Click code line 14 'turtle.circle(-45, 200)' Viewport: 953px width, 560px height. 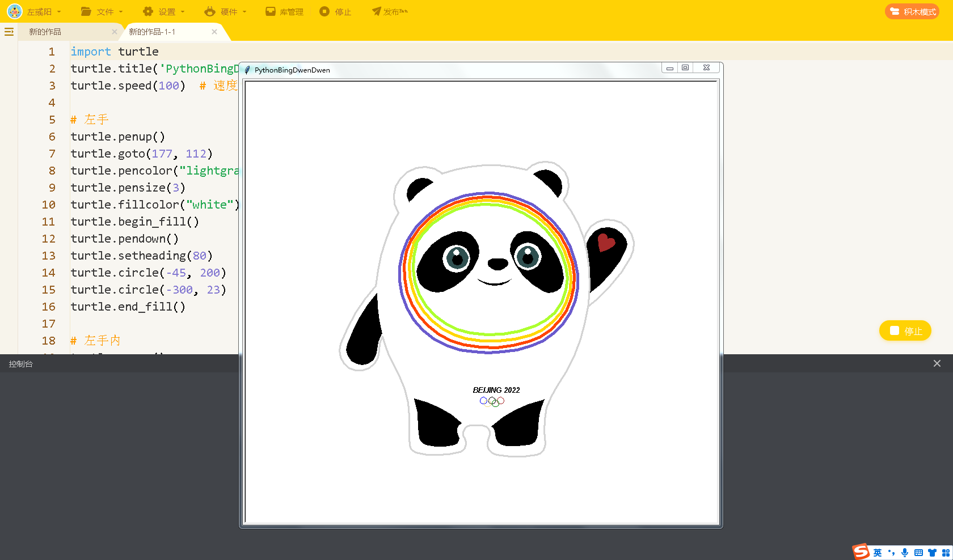(x=149, y=273)
